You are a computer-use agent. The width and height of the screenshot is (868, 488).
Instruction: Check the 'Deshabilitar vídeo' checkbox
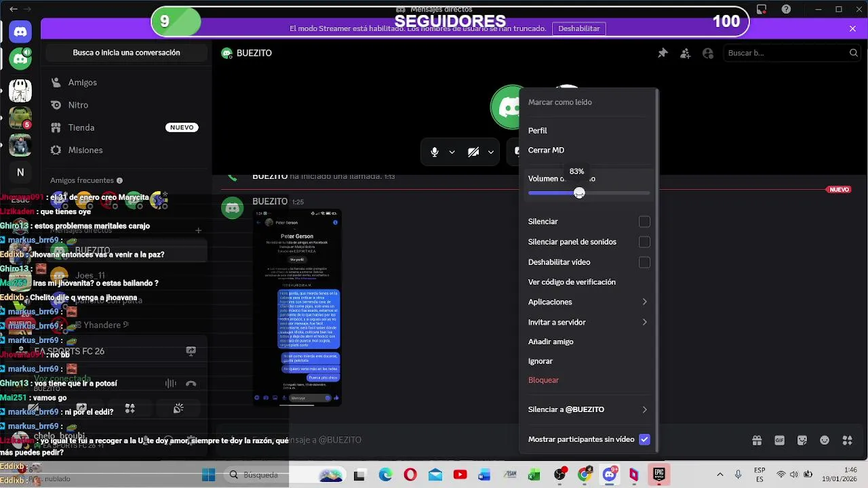click(644, 262)
